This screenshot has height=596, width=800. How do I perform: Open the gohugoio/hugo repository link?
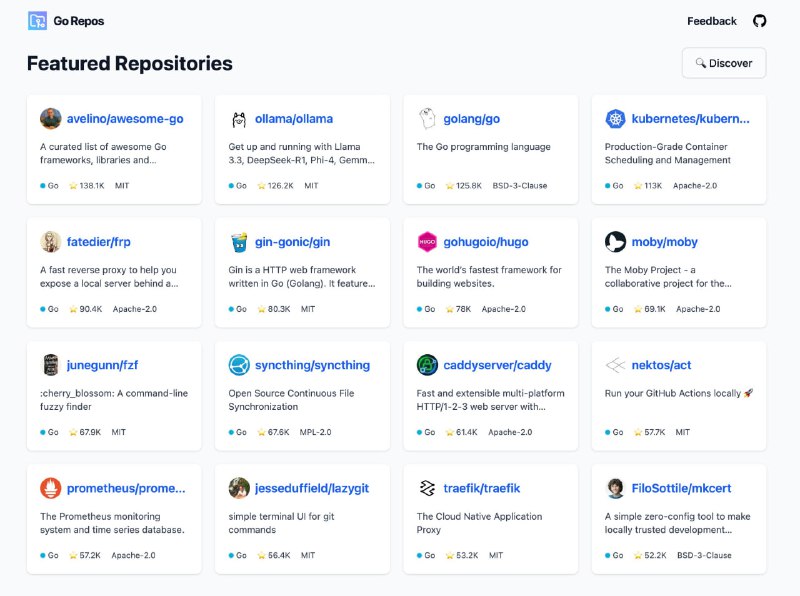point(486,242)
